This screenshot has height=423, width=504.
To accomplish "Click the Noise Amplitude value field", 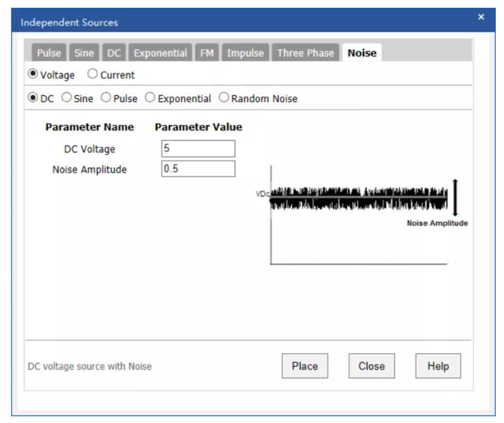I will [198, 169].
